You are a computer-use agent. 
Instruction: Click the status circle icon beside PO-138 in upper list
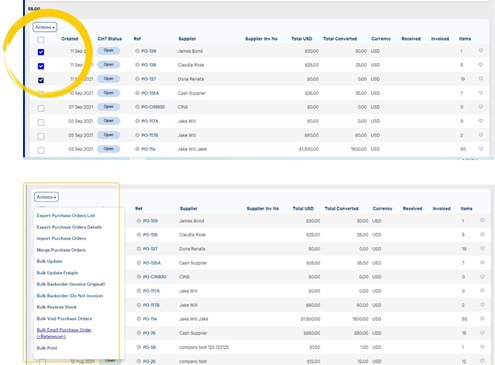coord(137,65)
